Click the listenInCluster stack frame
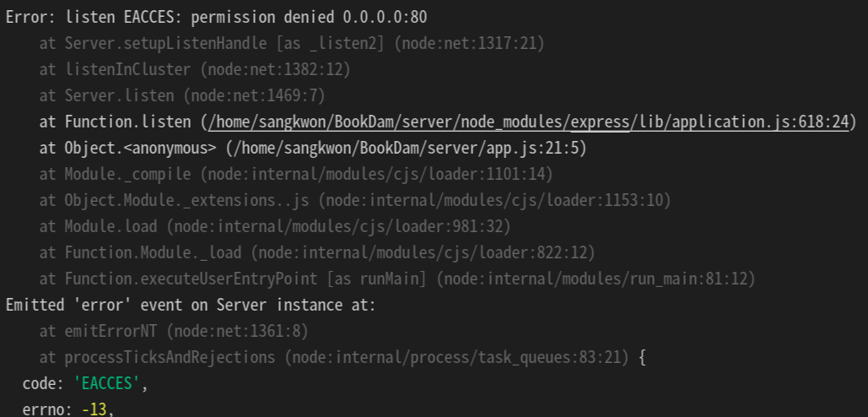The height and width of the screenshot is (417, 868). coord(195,70)
